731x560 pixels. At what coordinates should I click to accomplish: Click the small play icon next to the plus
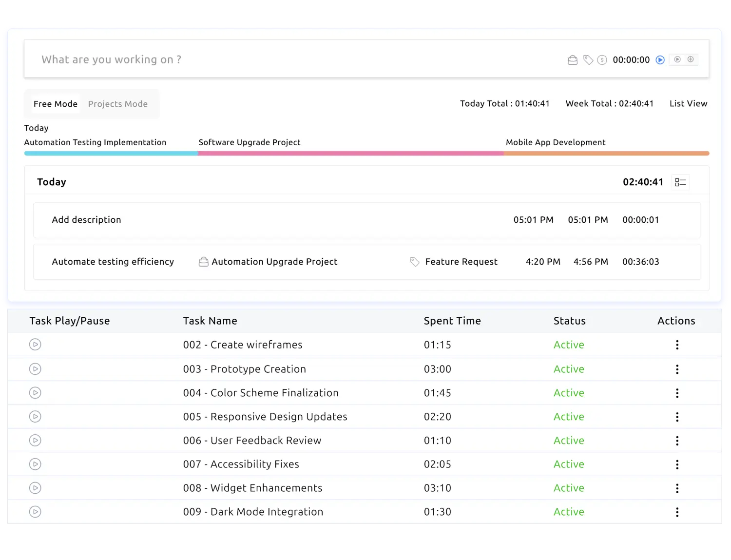click(x=677, y=59)
